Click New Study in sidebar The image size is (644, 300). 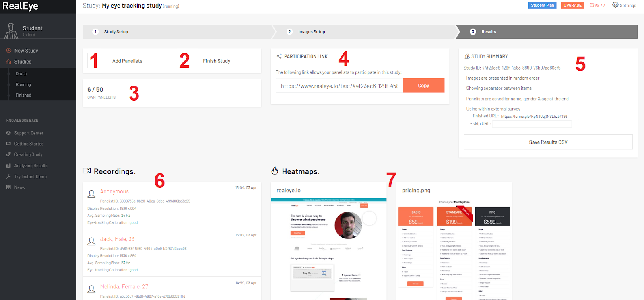click(x=26, y=51)
